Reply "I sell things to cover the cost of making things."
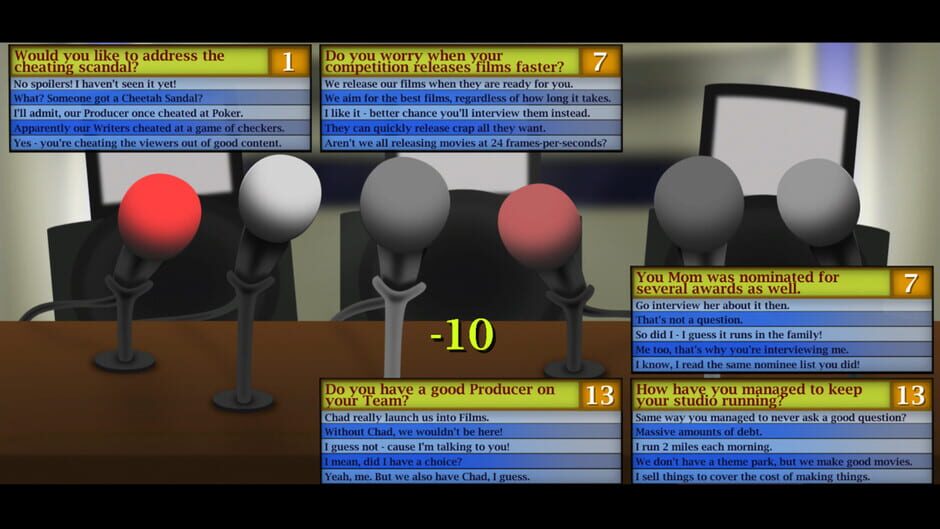Image resolution: width=940 pixels, height=529 pixels. [782, 477]
